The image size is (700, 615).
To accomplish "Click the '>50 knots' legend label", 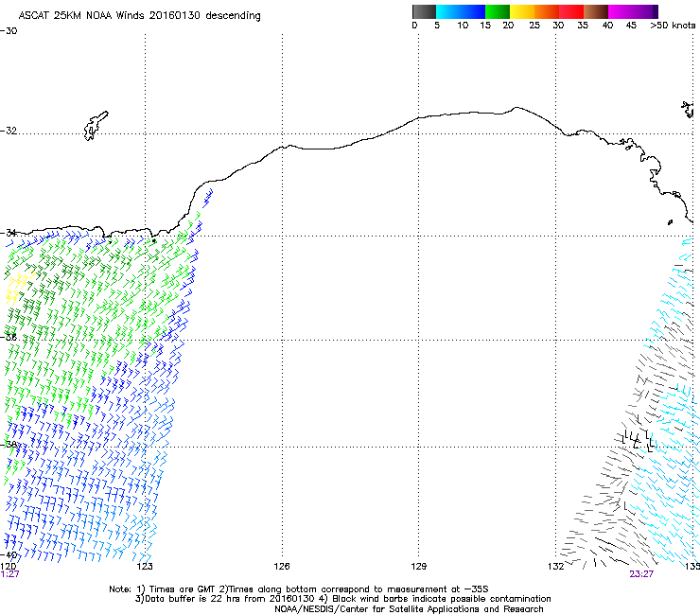I will tap(673, 26).
